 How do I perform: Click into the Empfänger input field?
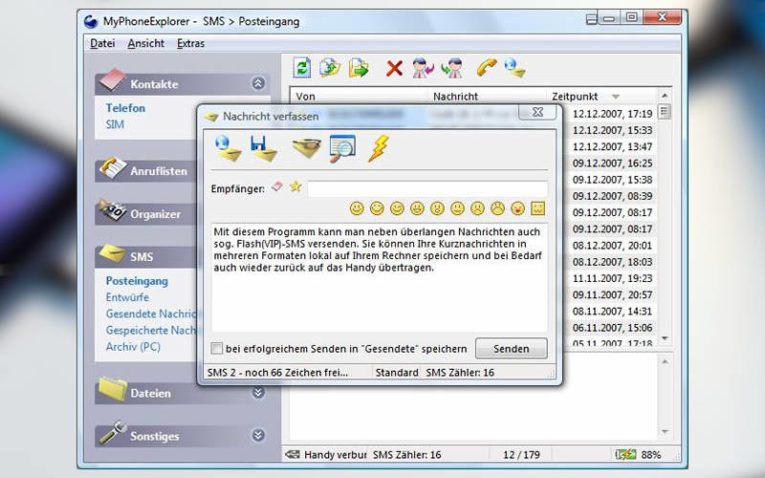[x=427, y=189]
